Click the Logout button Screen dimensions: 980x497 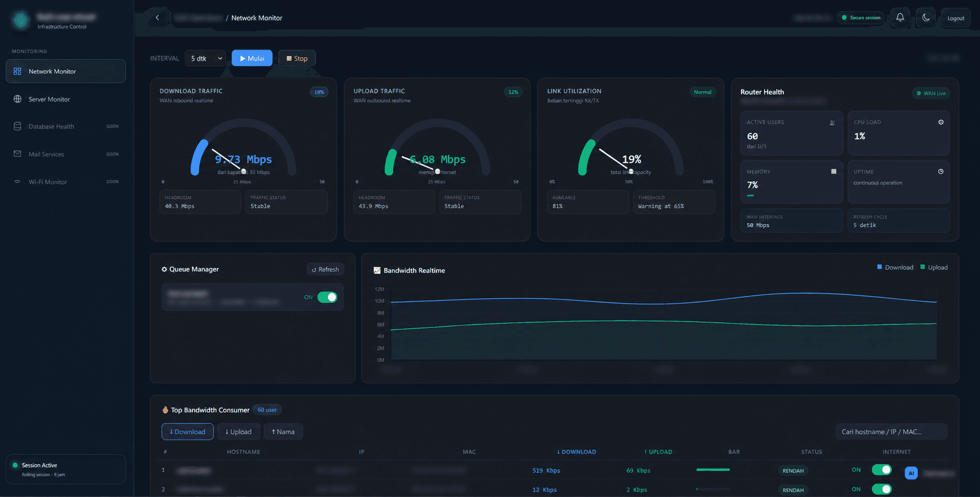[x=955, y=18]
